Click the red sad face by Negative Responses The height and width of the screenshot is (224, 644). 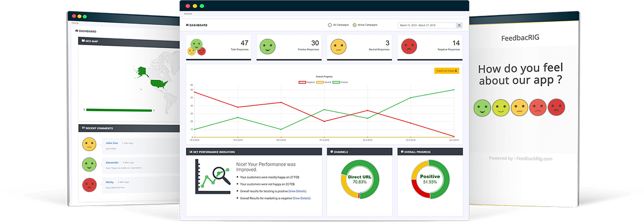pos(409,47)
